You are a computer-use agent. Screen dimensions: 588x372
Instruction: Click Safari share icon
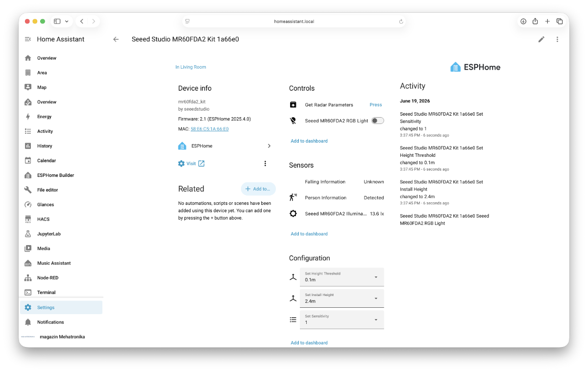(x=535, y=21)
